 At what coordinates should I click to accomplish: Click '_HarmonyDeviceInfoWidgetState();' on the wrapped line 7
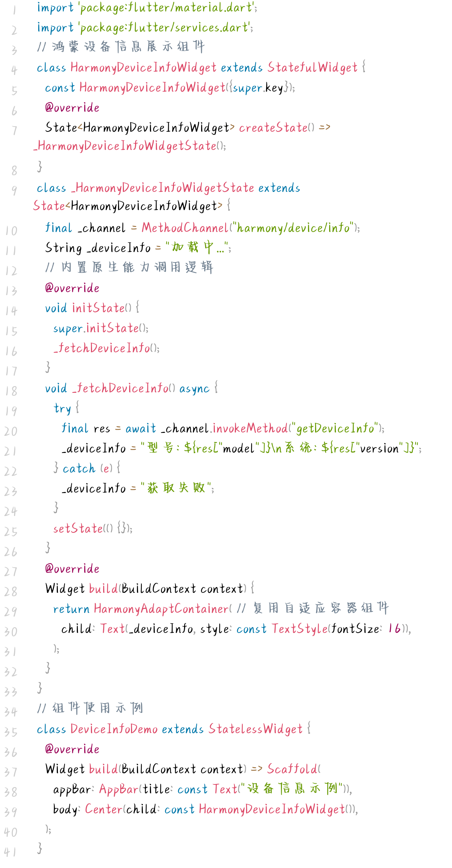(x=130, y=146)
